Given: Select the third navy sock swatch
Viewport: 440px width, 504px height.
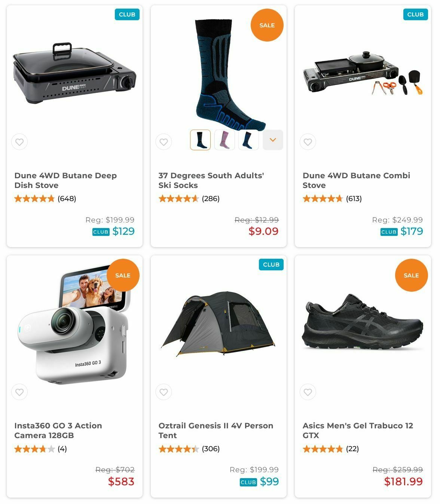Looking at the screenshot, I should 248,140.
